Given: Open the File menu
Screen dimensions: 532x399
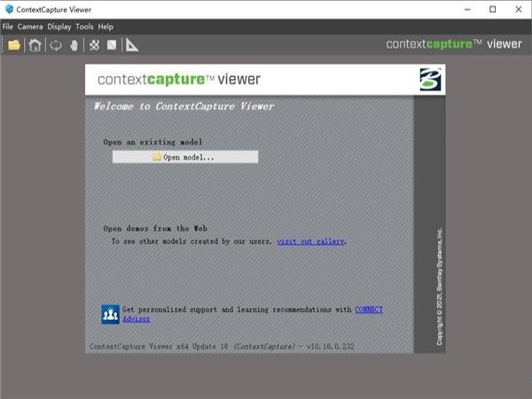Looking at the screenshot, I should (7, 27).
